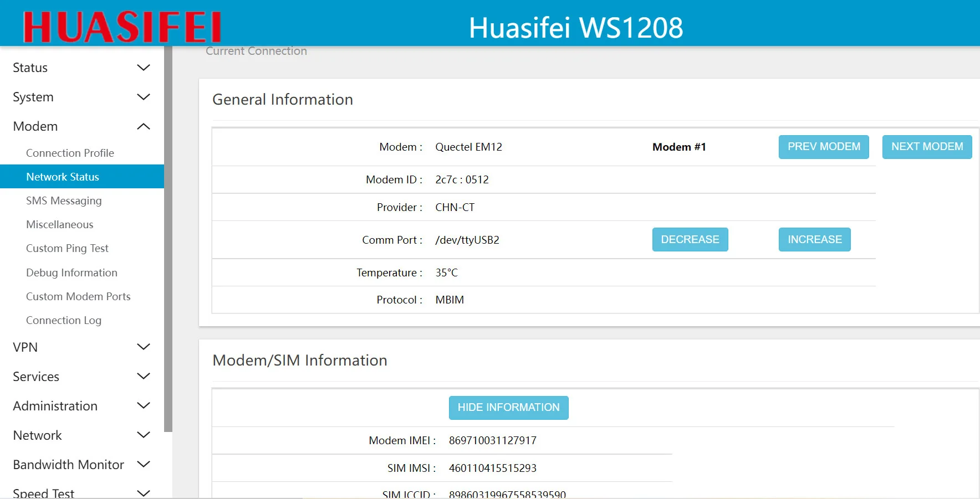The width and height of the screenshot is (980, 499).
Task: Select Network Status menu item
Action: pos(63,177)
